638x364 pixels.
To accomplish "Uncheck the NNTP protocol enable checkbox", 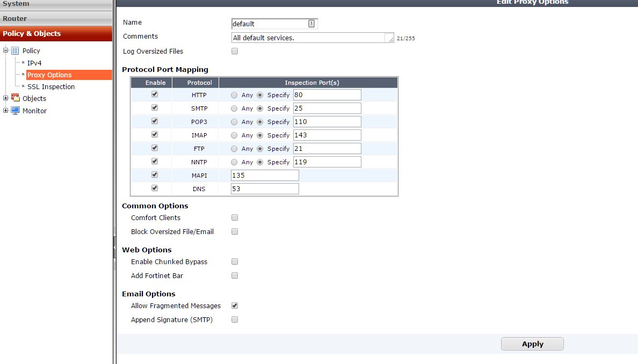I will click(155, 161).
